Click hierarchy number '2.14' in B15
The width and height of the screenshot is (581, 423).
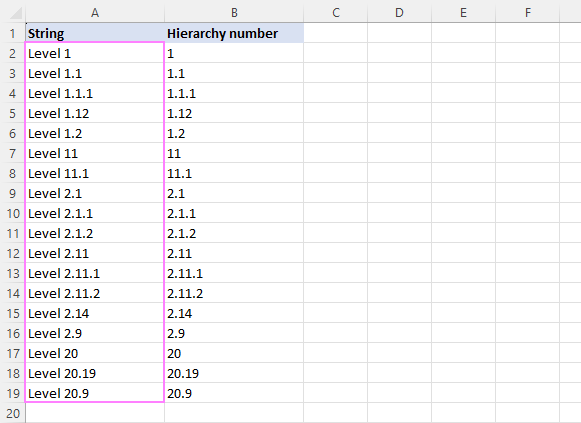[x=234, y=313]
